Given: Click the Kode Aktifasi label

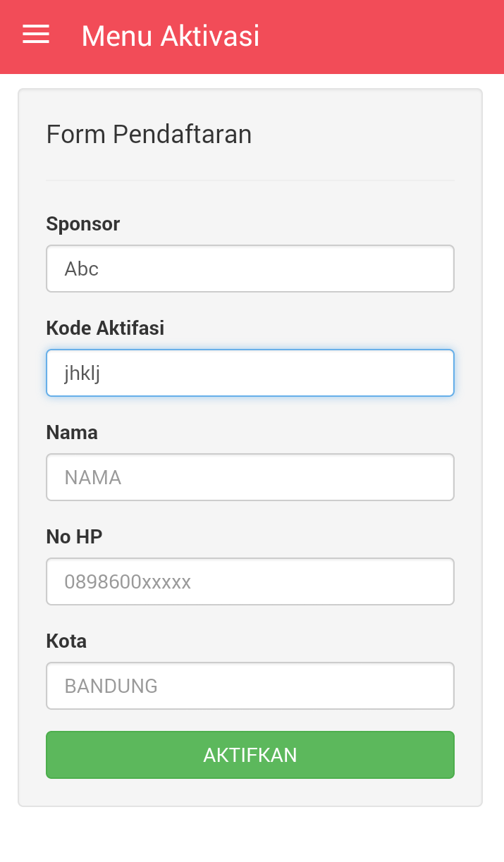Looking at the screenshot, I should tap(105, 328).
